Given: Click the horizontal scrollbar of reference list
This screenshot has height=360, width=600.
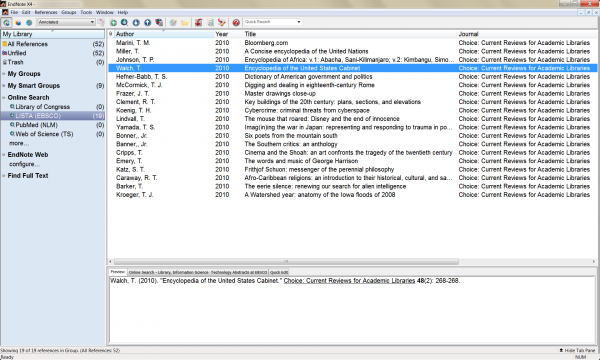Looking at the screenshot, I should (x=286, y=262).
